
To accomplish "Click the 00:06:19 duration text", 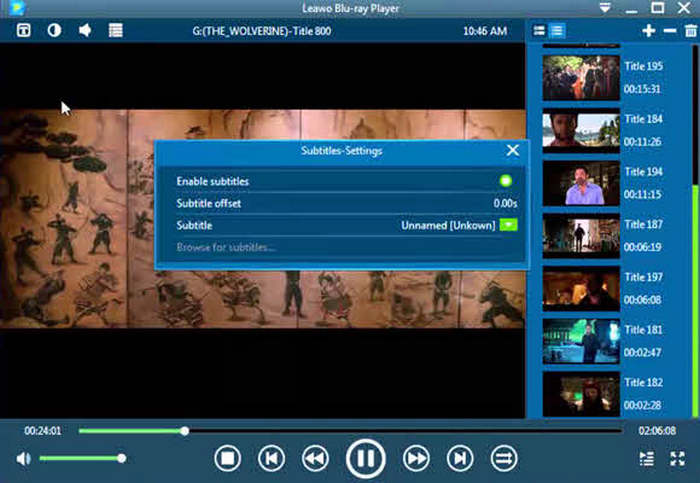I will tap(642, 247).
